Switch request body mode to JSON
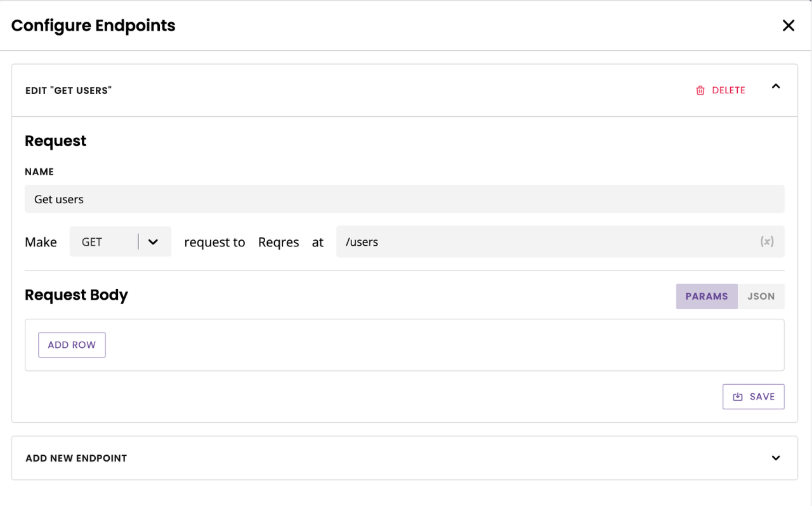 761,296
